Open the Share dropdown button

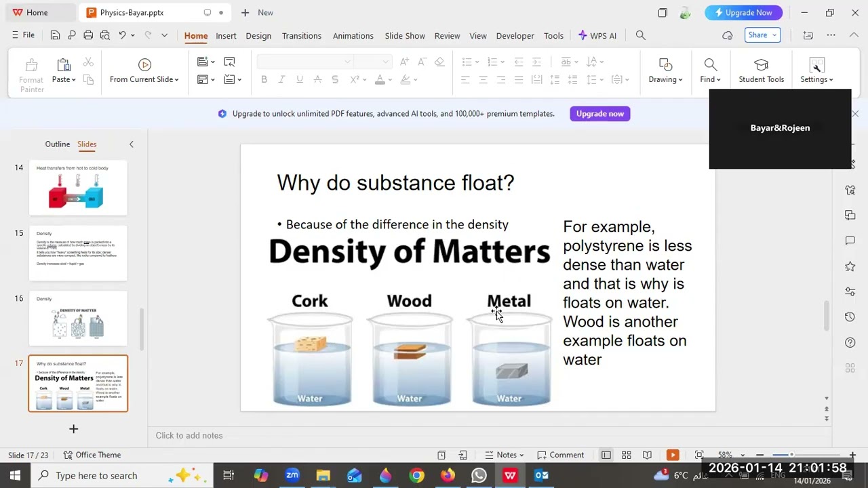pyautogui.click(x=762, y=35)
